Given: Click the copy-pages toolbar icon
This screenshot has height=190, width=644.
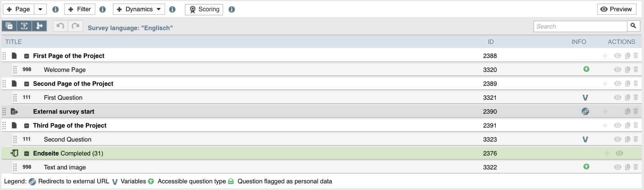Looking at the screenshot, I should (x=9, y=26).
